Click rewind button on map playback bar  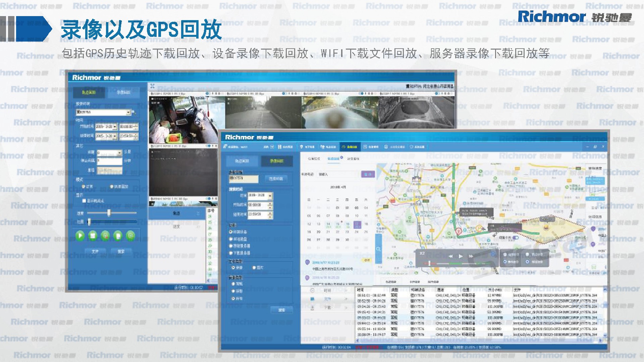click(450, 256)
